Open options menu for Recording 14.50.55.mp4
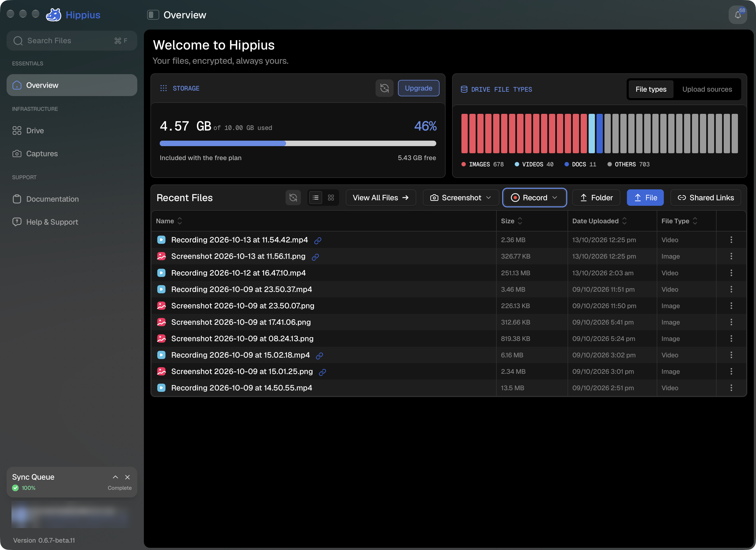The height and width of the screenshot is (550, 756). point(731,388)
